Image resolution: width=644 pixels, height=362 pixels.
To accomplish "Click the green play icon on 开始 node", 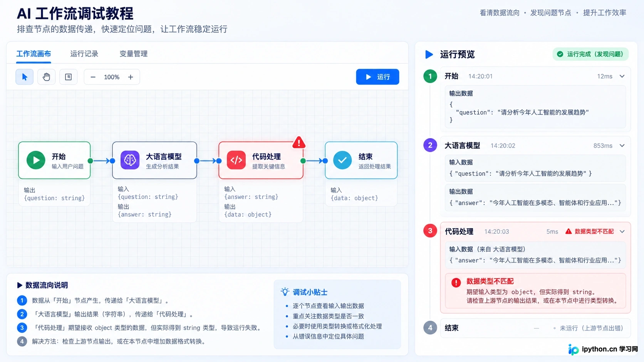I will tap(36, 160).
